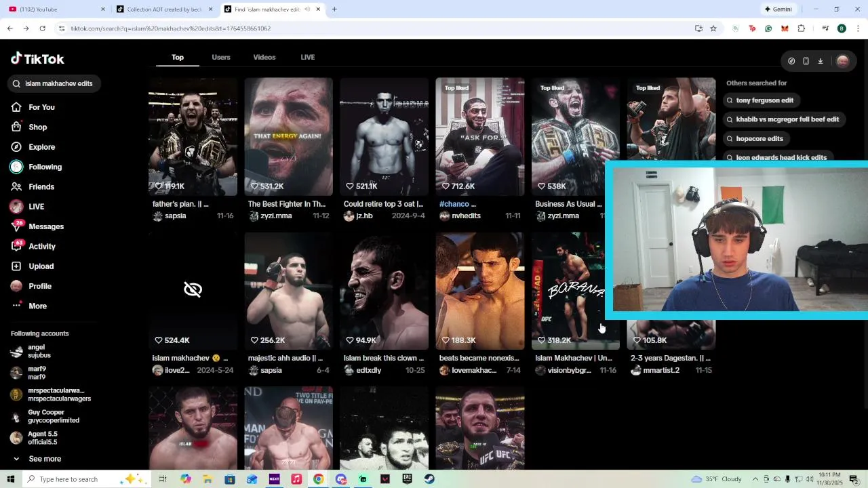Open the #chanco video thumbnail
The height and width of the screenshot is (488, 868).
tap(479, 136)
